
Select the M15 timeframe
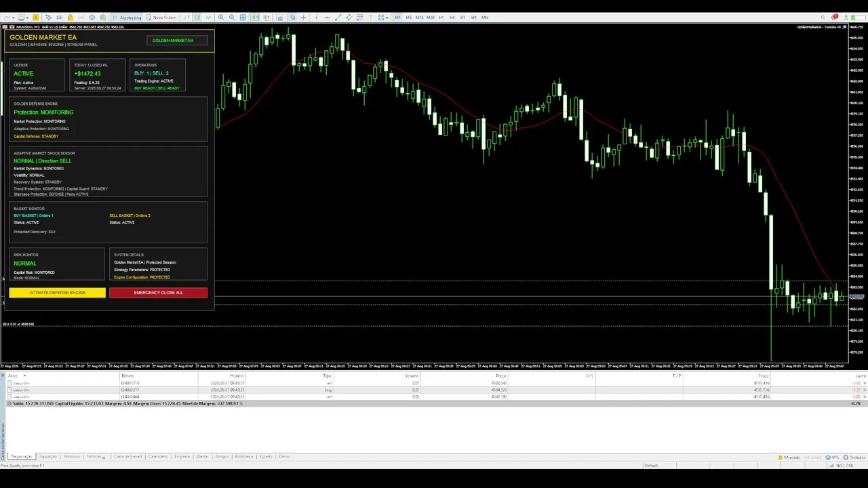[420, 18]
